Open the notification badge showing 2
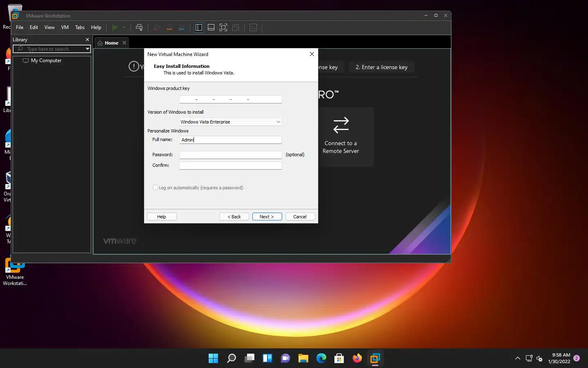Viewport: 588px width, 368px height. [x=577, y=358]
